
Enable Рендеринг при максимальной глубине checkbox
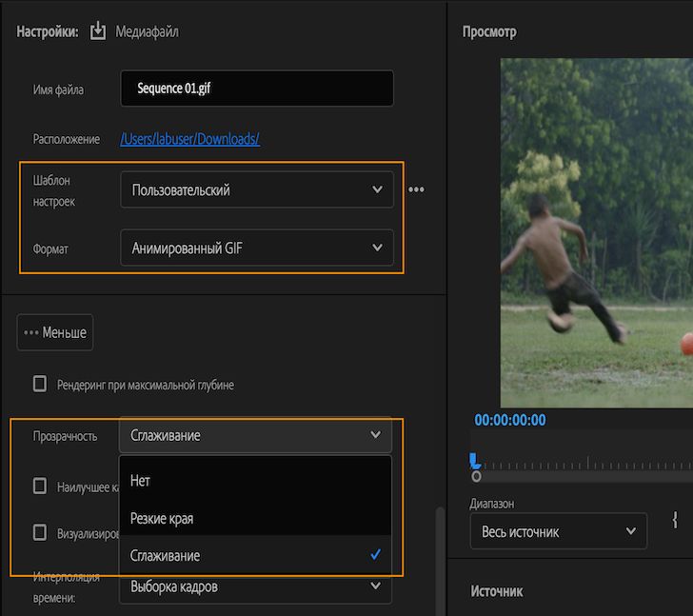pyautogui.click(x=40, y=384)
